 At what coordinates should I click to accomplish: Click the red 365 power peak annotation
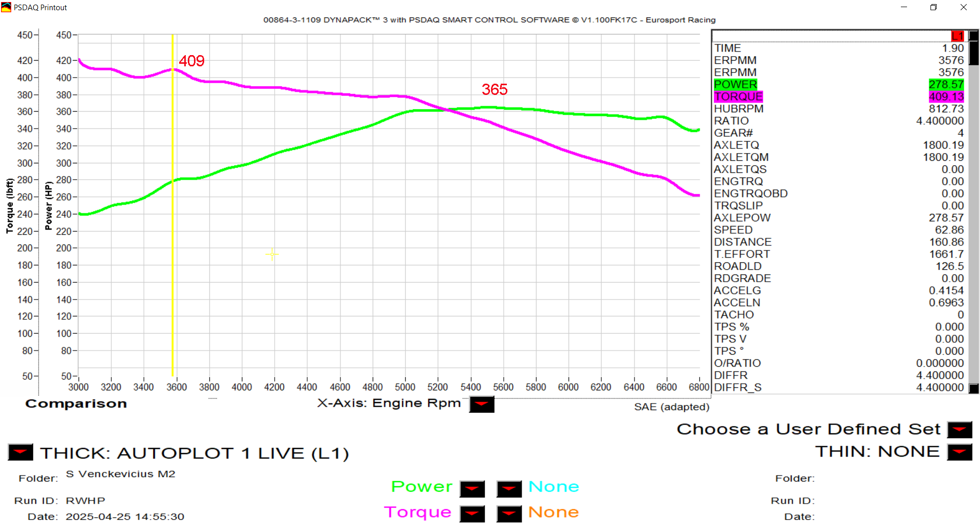(x=495, y=90)
